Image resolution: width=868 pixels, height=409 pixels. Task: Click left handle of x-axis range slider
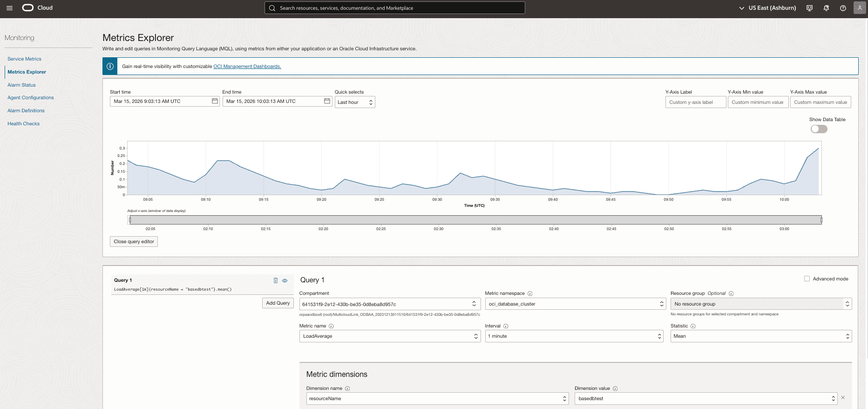tap(130, 219)
